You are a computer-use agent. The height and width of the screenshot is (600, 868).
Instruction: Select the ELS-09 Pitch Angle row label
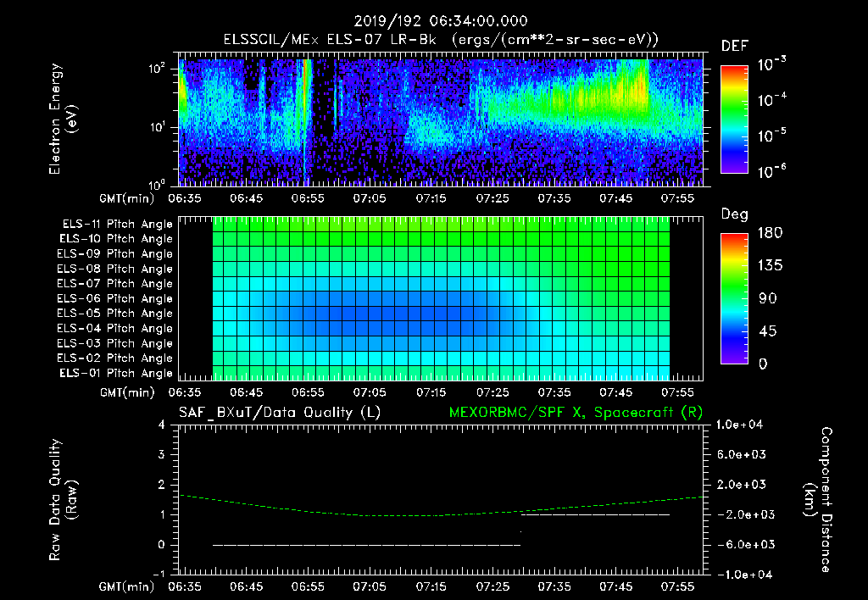click(115, 253)
